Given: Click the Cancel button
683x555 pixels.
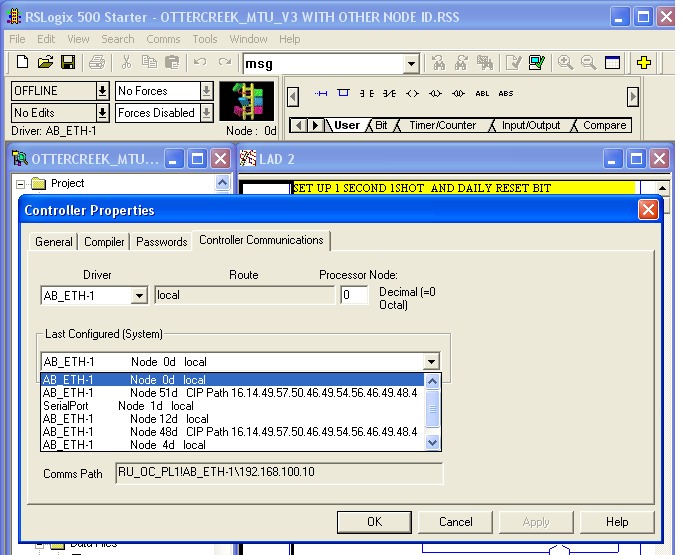Looking at the screenshot, I should 455,521.
